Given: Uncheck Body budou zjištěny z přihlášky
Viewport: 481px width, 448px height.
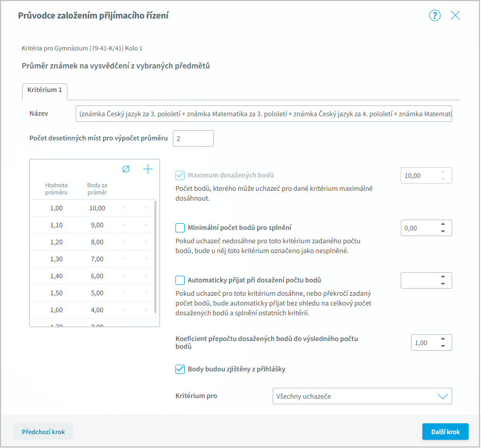Looking at the screenshot, I should tap(180, 369).
